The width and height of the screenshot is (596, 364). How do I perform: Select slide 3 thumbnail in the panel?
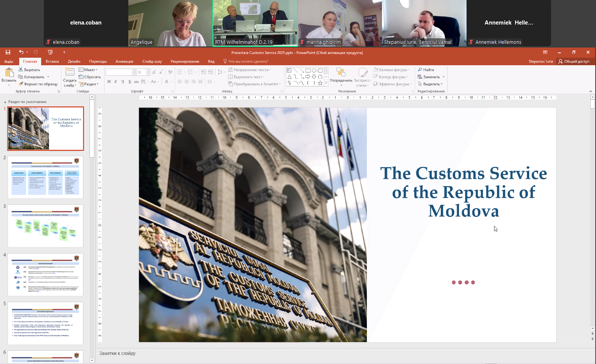coord(45,226)
